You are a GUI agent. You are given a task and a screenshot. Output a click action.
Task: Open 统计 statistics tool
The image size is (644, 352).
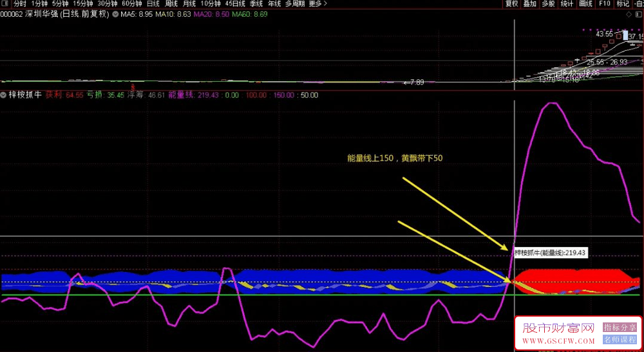567,4
